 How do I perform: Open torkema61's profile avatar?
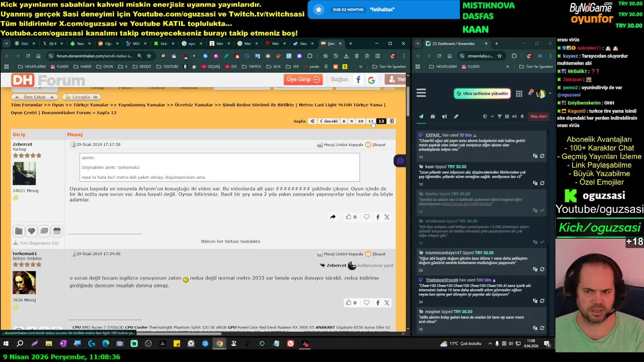[24, 283]
